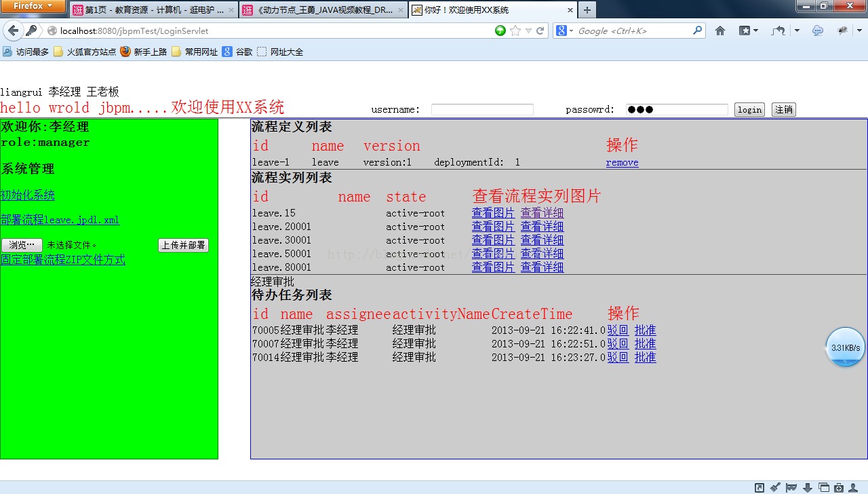The width and height of the screenshot is (868, 494).
Task: Click 查看图片 for leave.15
Action: pyautogui.click(x=493, y=213)
